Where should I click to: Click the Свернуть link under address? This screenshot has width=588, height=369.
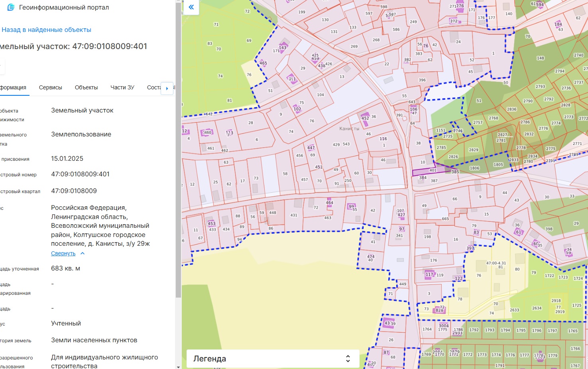63,253
